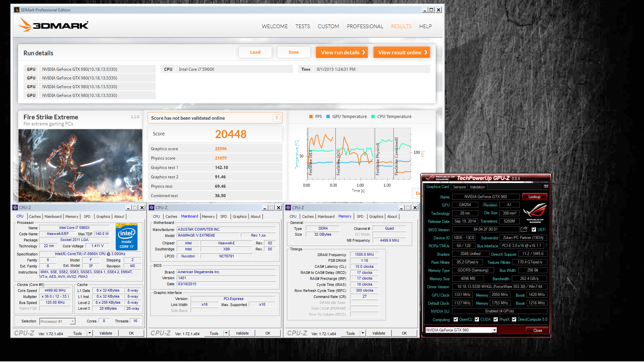Open Graphics tab in middle CPU-Z window
This screenshot has width=644, height=362.
coord(239,217)
